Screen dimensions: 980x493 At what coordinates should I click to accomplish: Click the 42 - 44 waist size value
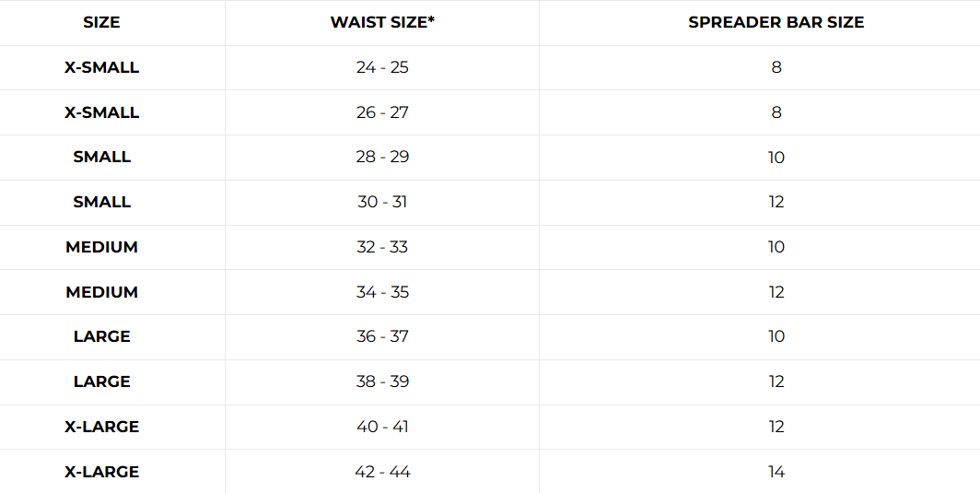tap(382, 472)
